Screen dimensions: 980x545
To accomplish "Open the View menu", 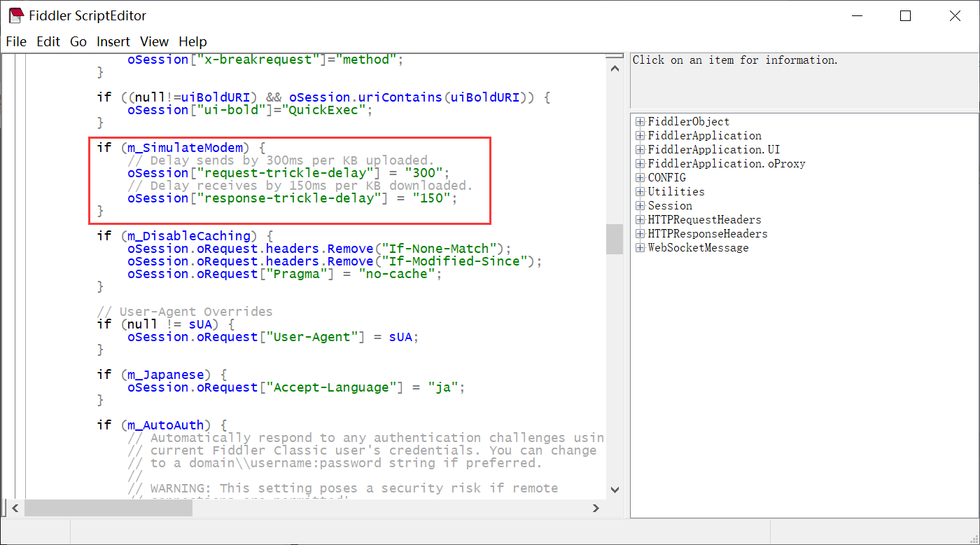I will 155,41.
